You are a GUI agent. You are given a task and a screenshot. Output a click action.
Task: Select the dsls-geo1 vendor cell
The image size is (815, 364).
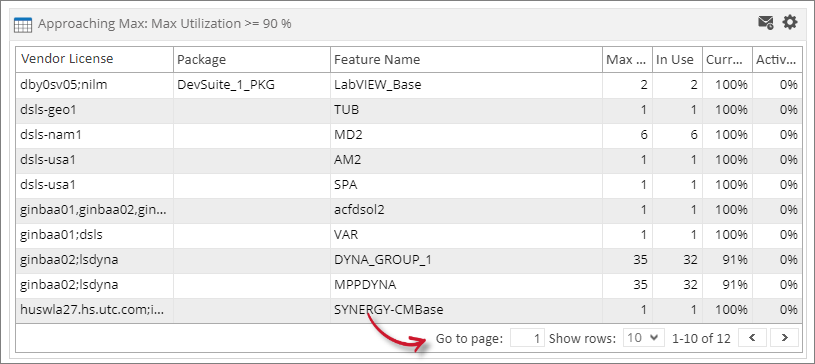pos(95,110)
